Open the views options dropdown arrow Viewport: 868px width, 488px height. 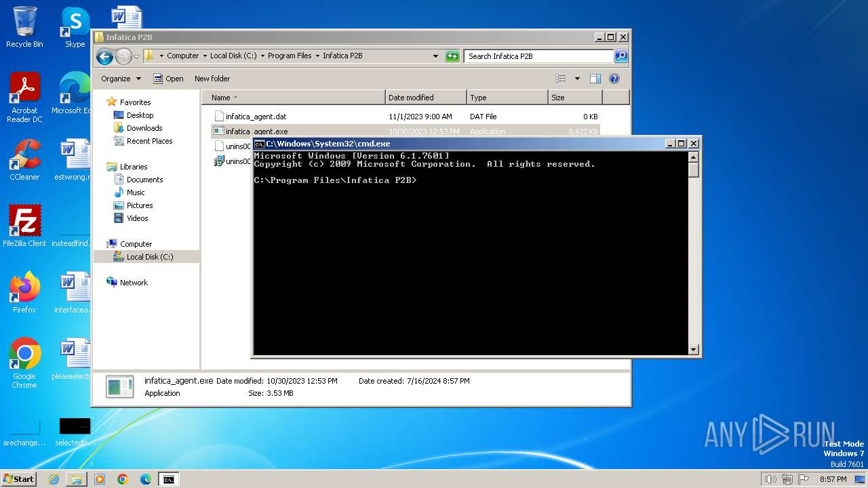(577, 79)
